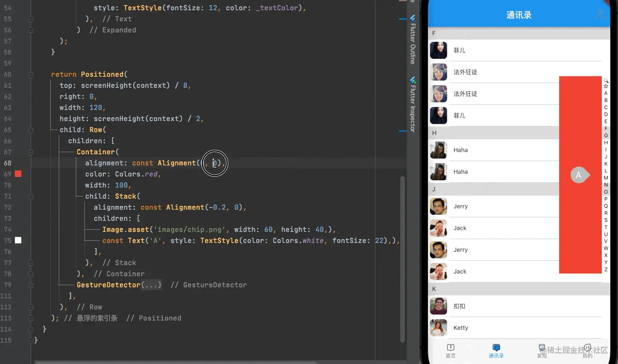Image resolution: width=618 pixels, height=364 pixels.
Task: Tap the star icon in index bar
Action: pos(606,86)
